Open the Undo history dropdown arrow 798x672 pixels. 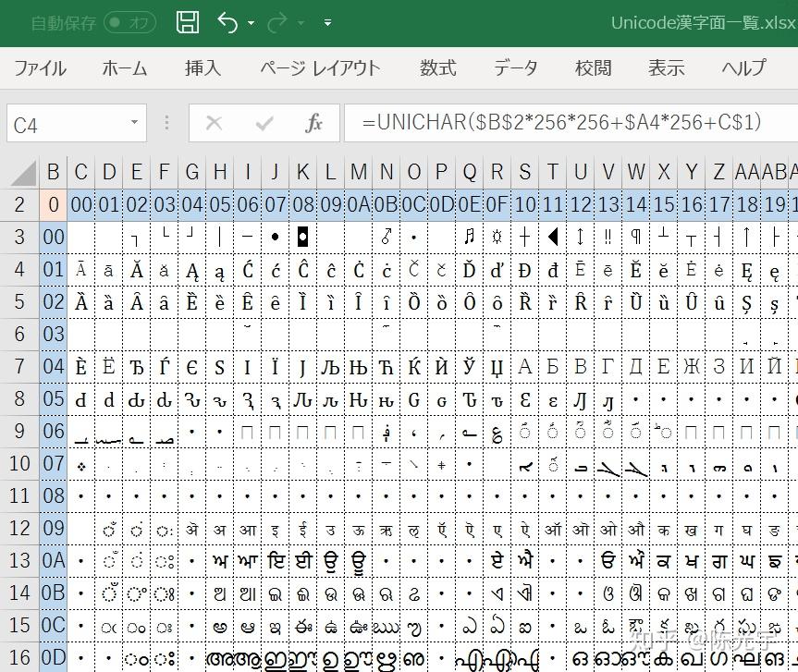252,22
